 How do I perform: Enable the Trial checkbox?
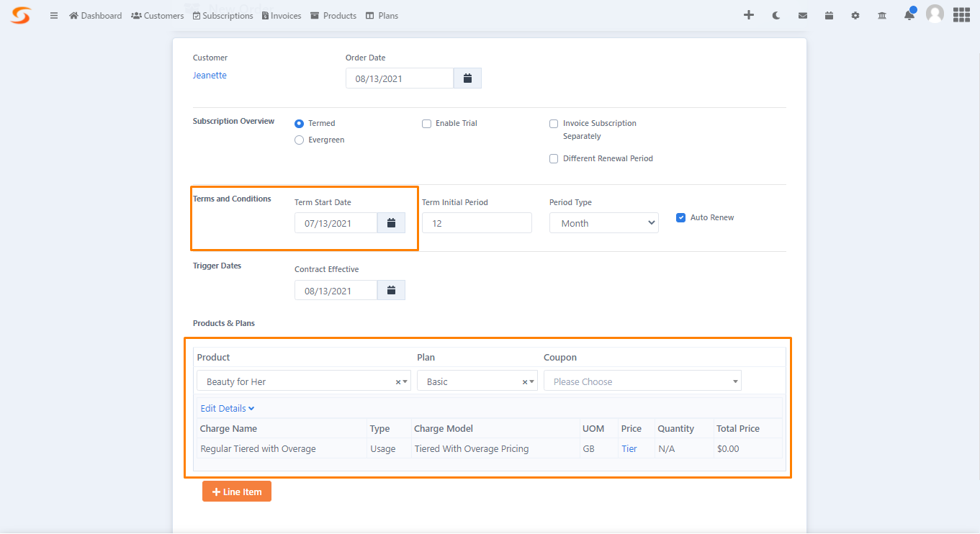coord(426,123)
